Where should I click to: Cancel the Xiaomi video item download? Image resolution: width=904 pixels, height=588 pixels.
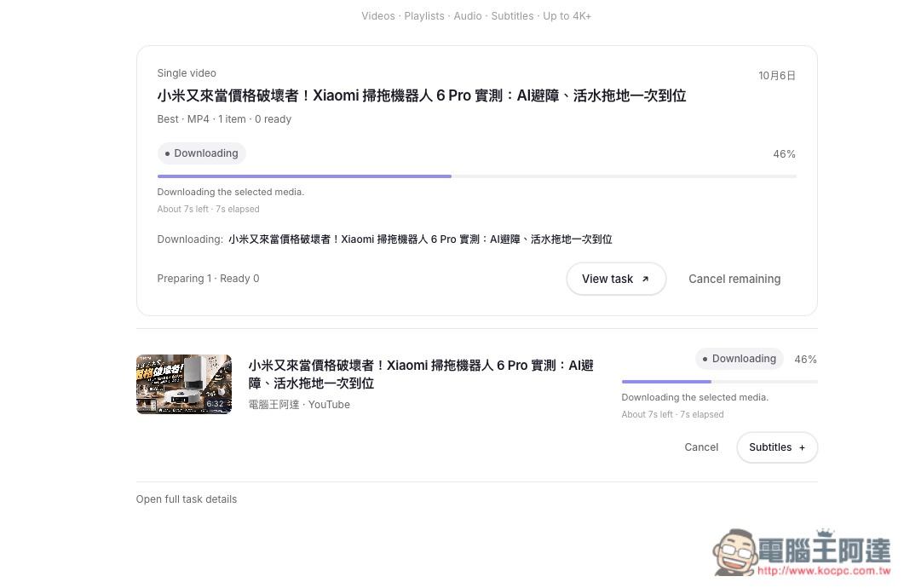(x=701, y=447)
